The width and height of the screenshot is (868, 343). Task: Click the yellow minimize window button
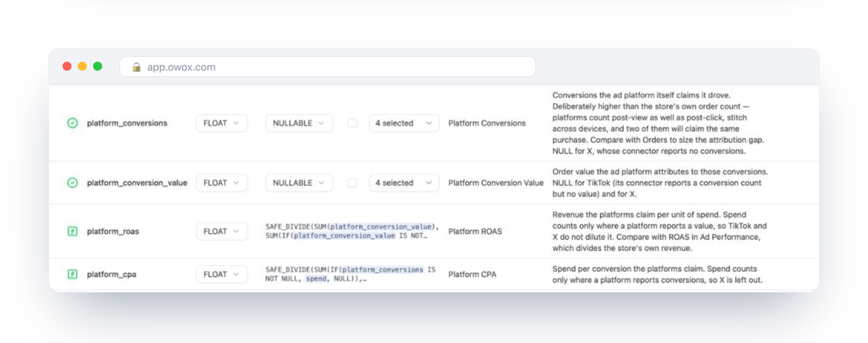(x=82, y=66)
